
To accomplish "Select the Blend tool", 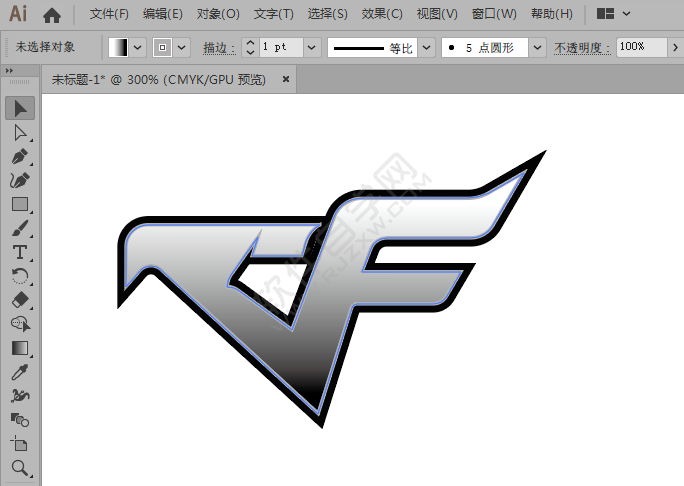I will coord(20,420).
